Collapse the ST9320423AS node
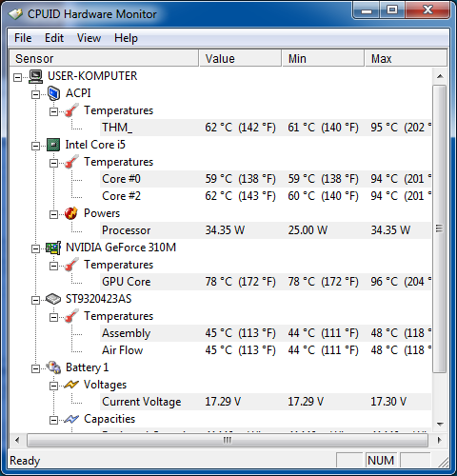This screenshot has height=476, width=457. point(35,300)
